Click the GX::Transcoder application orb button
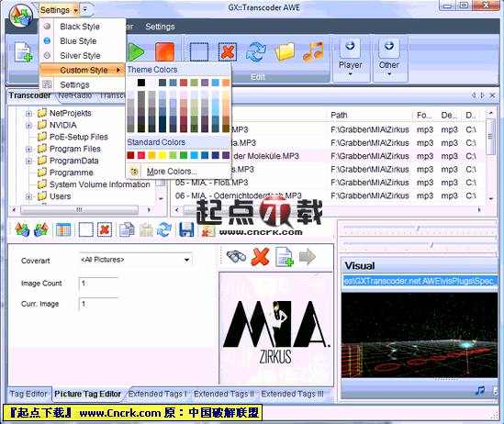The image size is (504, 424). (x=21, y=15)
